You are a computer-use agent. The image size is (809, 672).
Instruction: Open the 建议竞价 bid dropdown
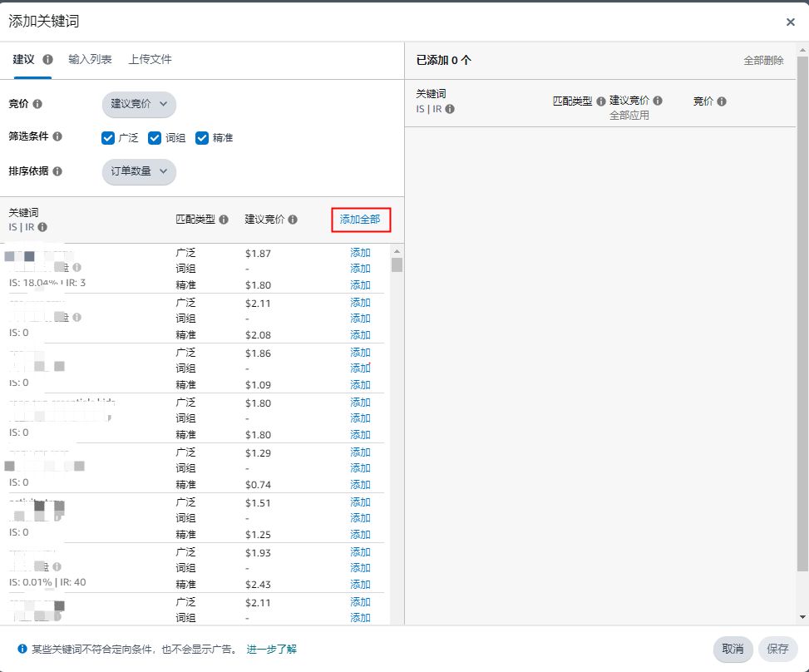pyautogui.click(x=139, y=104)
